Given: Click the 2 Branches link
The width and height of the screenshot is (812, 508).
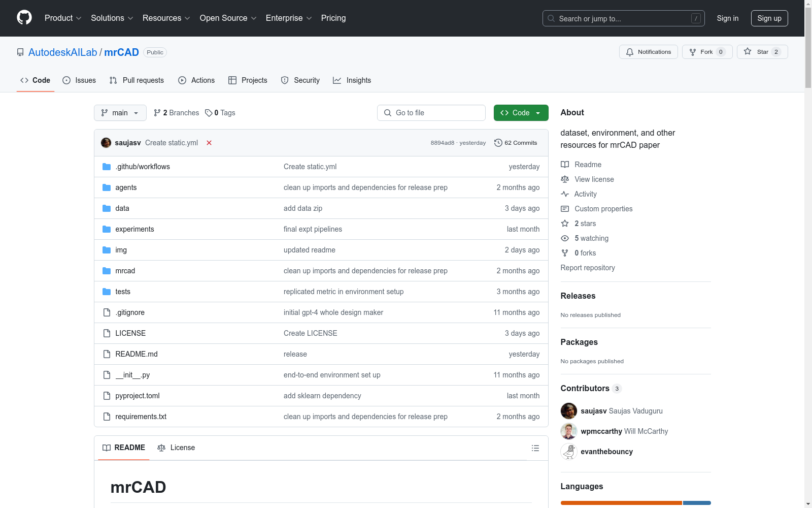Looking at the screenshot, I should click(177, 113).
